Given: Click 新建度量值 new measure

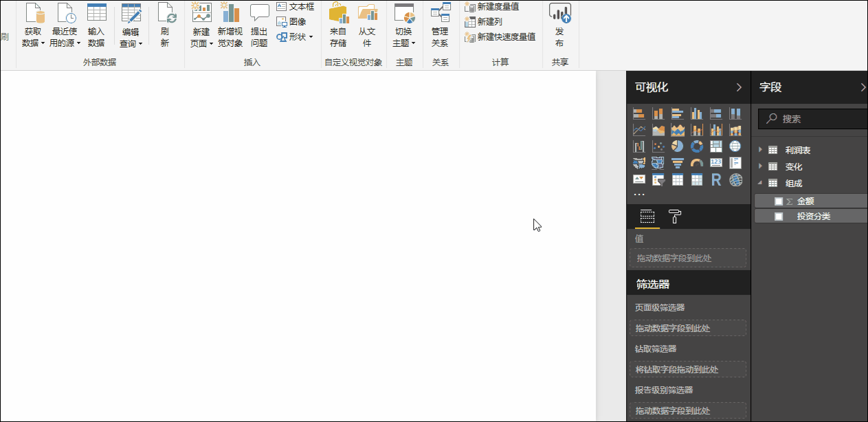Looking at the screenshot, I should pos(492,6).
